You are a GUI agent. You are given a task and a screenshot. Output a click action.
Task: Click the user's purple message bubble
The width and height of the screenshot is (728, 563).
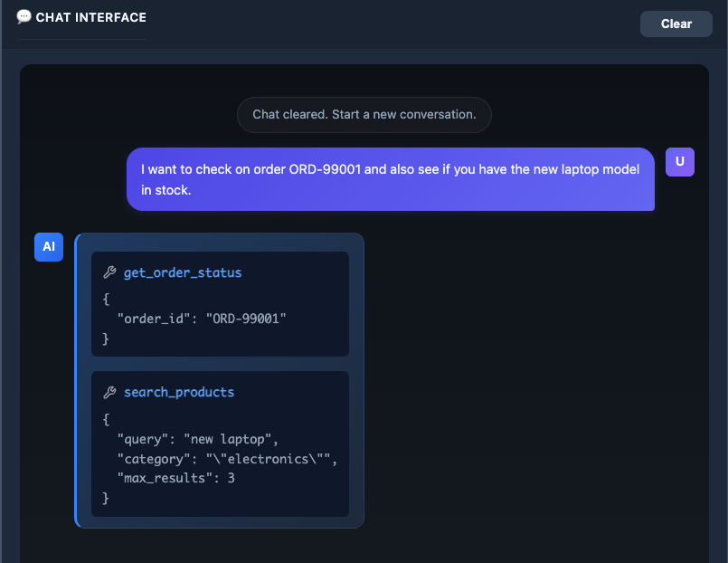click(390, 179)
